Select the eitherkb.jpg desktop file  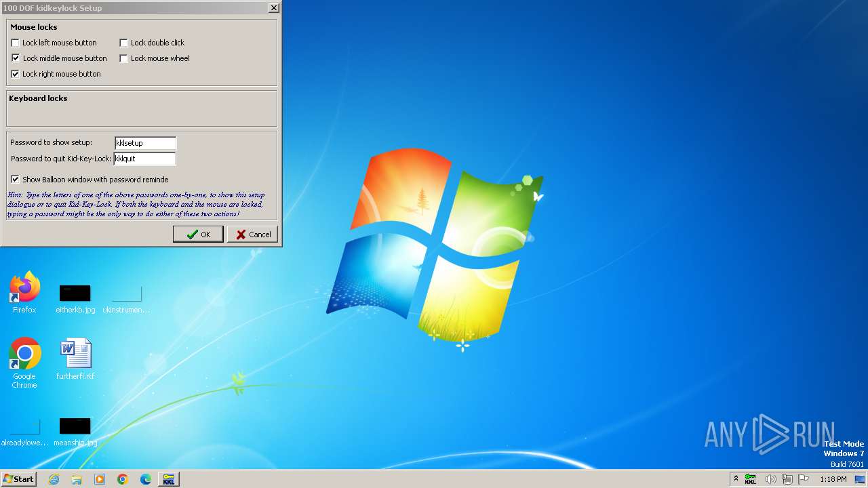pos(75,299)
